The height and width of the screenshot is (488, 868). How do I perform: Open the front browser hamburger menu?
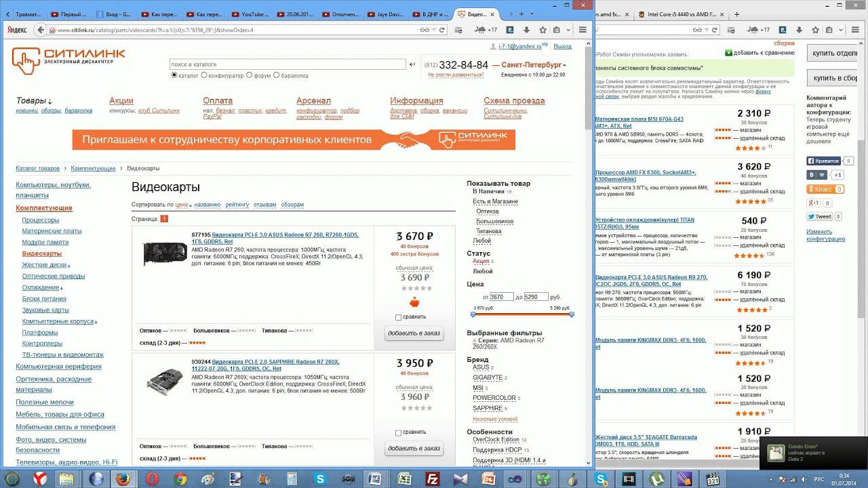point(582,30)
